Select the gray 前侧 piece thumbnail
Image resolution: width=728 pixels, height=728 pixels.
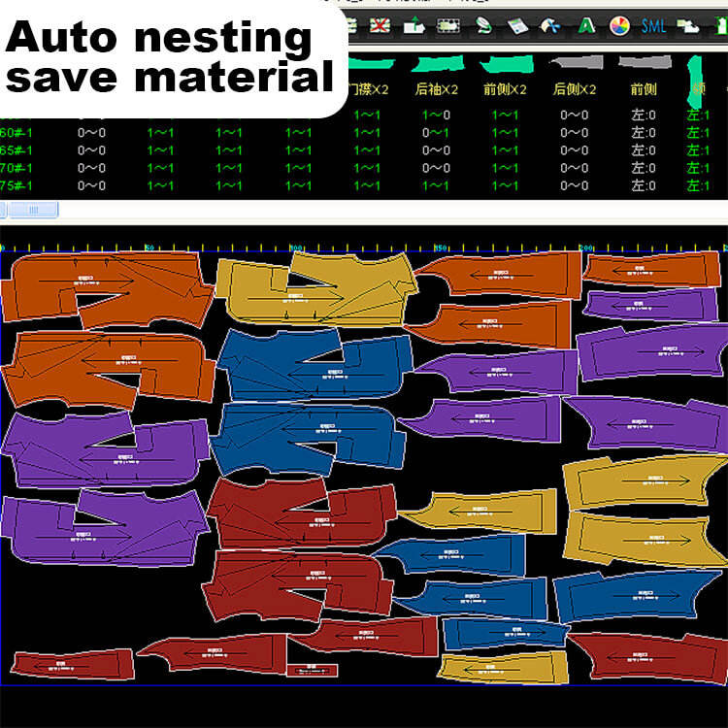645,62
